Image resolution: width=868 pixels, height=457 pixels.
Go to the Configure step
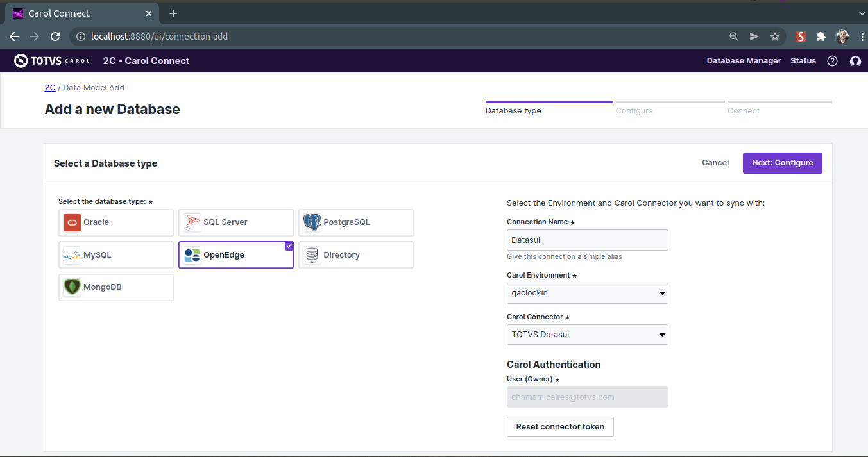[670, 108]
